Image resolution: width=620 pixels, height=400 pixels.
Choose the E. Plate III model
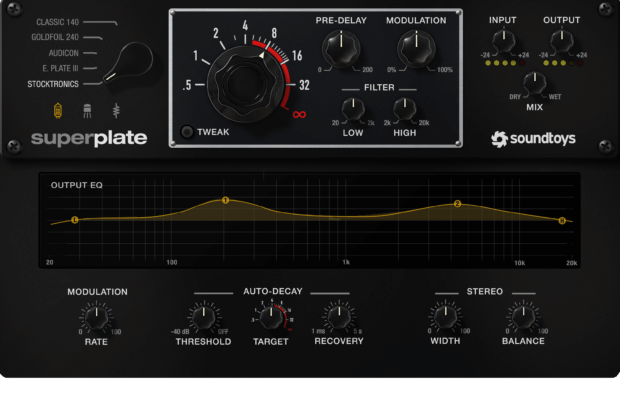pos(60,68)
